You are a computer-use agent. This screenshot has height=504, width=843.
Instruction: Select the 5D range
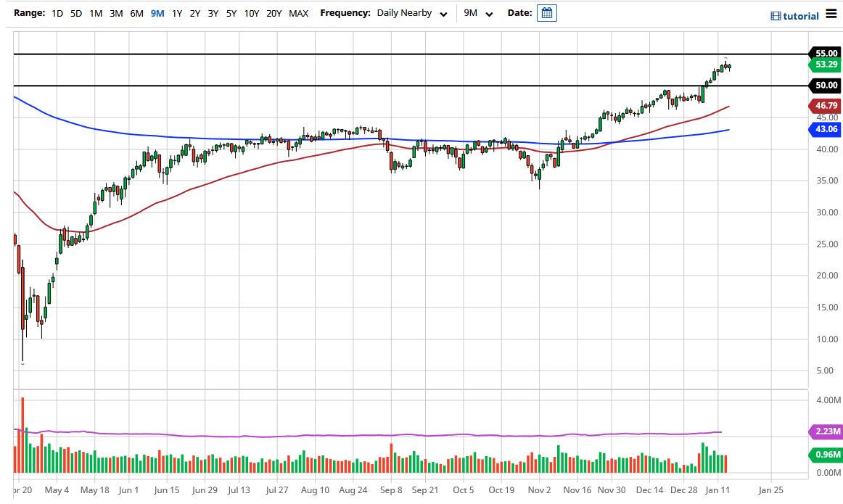pyautogui.click(x=75, y=13)
